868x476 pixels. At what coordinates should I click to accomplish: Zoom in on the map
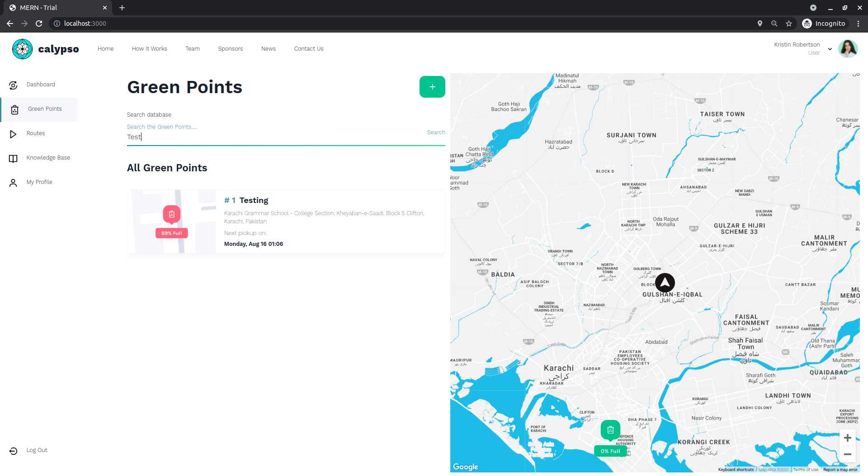pyautogui.click(x=848, y=438)
